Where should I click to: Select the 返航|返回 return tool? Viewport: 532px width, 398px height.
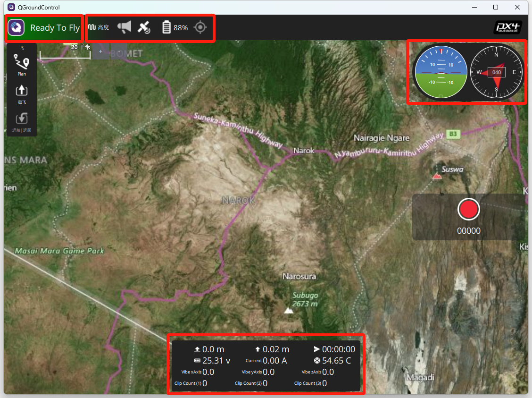click(22, 123)
